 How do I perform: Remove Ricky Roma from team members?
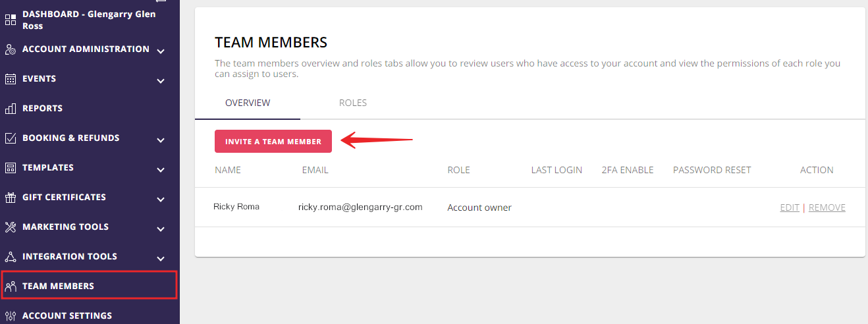tap(827, 207)
